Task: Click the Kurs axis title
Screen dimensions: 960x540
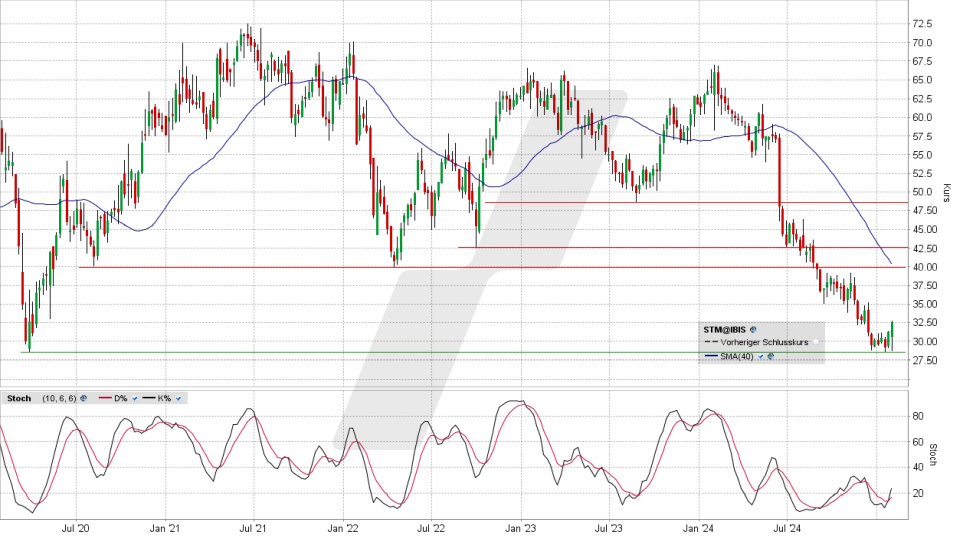Action: [x=947, y=193]
